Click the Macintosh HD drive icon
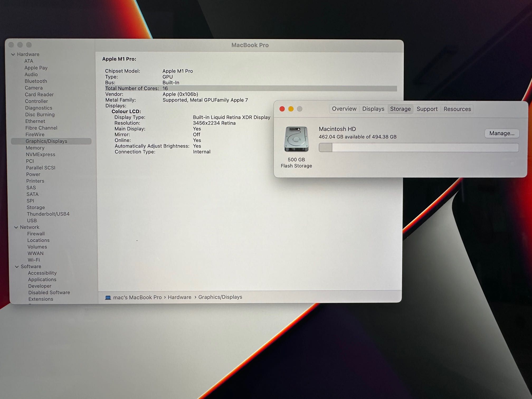Viewport: 532px width, 399px height. click(296, 139)
